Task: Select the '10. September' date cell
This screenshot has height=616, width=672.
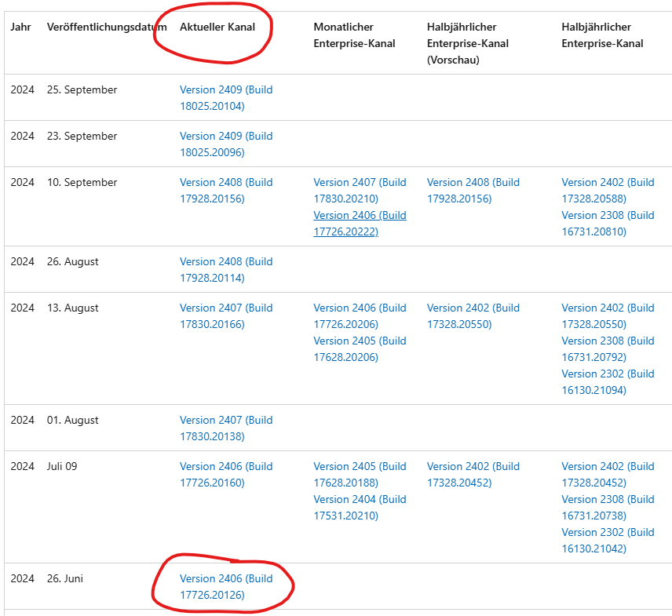Action: [x=82, y=182]
